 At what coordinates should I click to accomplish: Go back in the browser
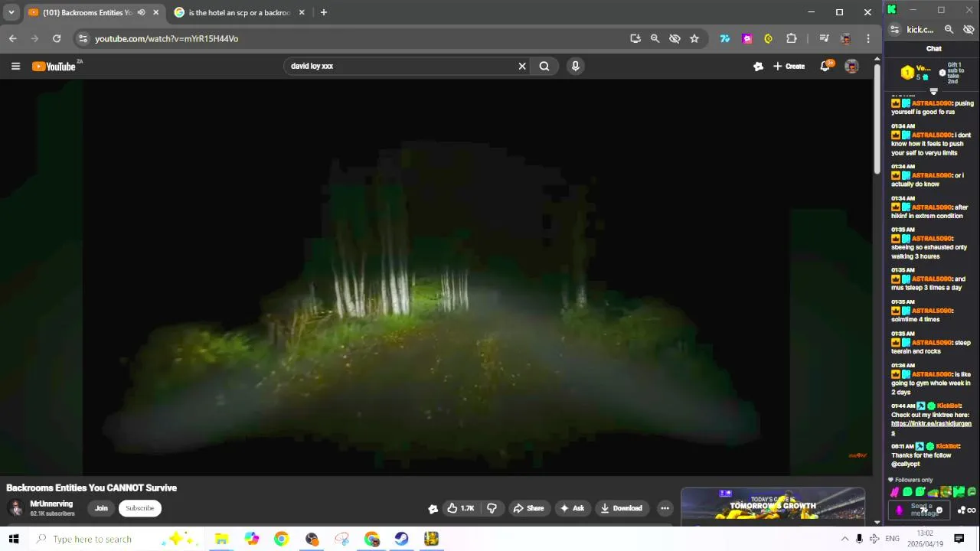click(x=13, y=38)
